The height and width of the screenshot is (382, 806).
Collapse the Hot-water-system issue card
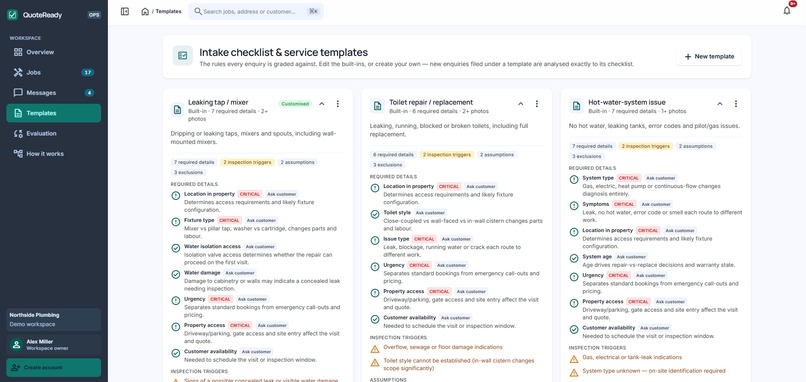[720, 104]
